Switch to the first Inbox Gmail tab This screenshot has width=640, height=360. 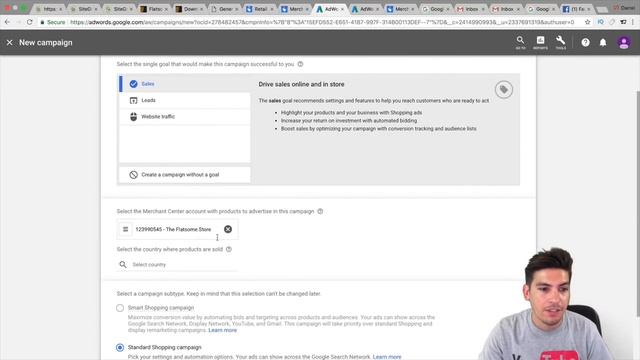[x=471, y=9]
